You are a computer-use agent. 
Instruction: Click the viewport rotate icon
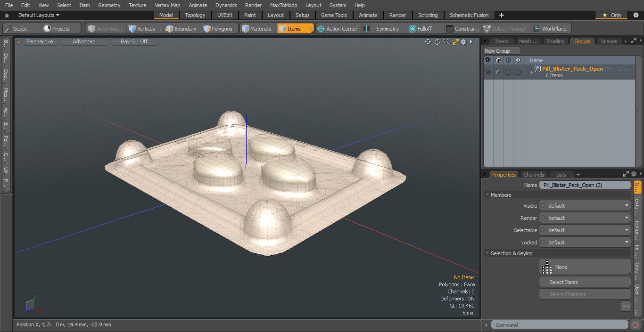coord(437,42)
